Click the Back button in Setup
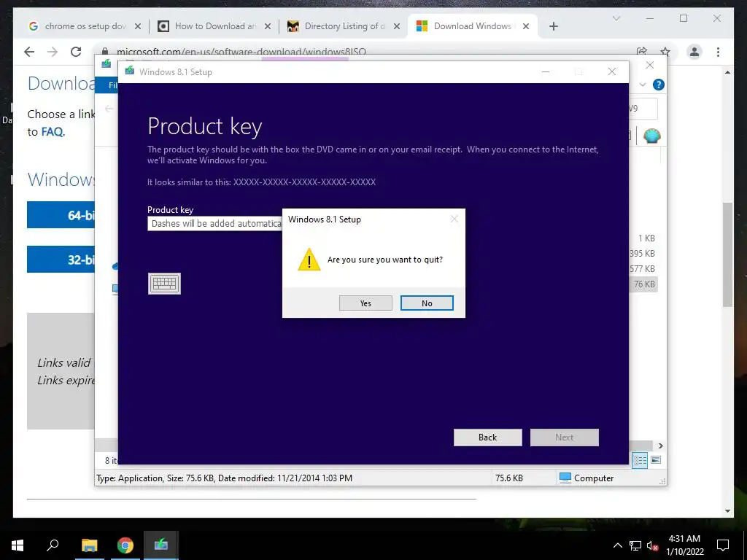747x560 pixels. pyautogui.click(x=487, y=437)
